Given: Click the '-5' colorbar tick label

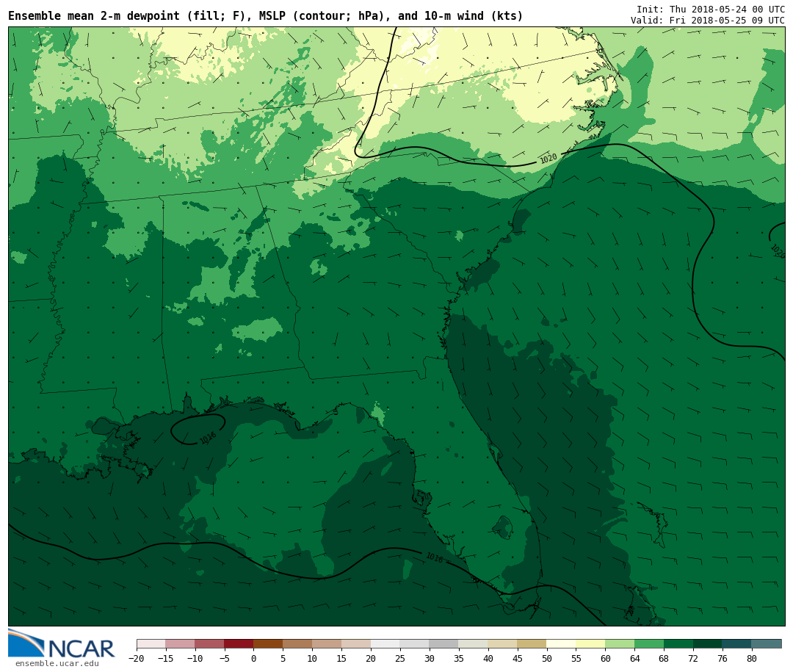Looking at the screenshot, I should pyautogui.click(x=225, y=658).
